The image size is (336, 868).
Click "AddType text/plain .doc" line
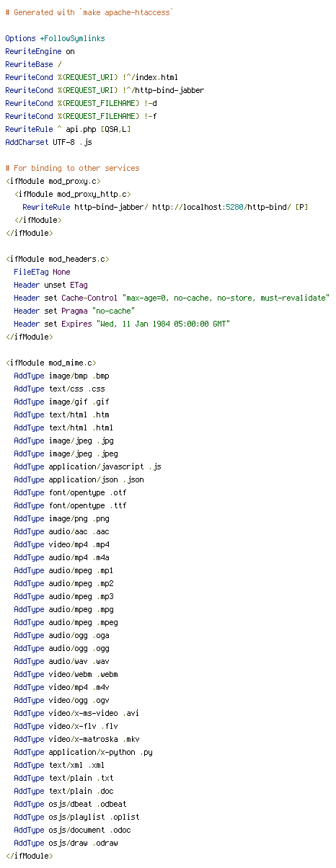click(63, 791)
